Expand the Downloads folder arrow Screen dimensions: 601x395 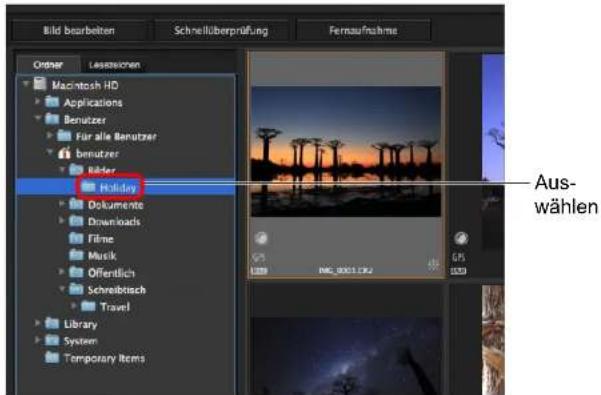[62, 220]
